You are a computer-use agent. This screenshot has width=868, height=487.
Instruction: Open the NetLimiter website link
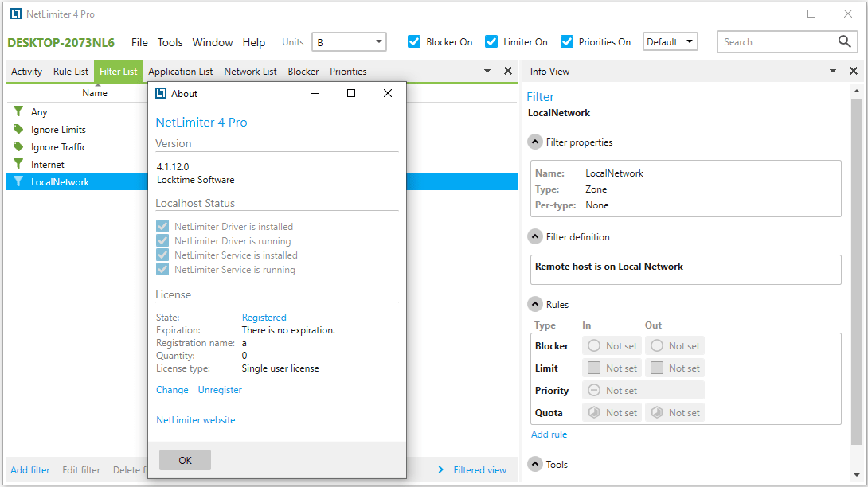coord(195,420)
